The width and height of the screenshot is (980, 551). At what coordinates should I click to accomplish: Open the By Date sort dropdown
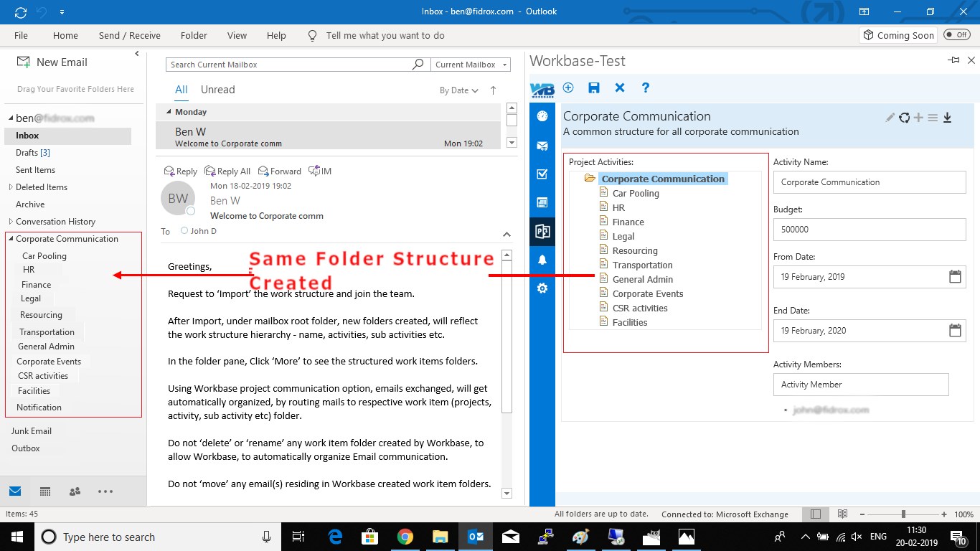coord(459,90)
